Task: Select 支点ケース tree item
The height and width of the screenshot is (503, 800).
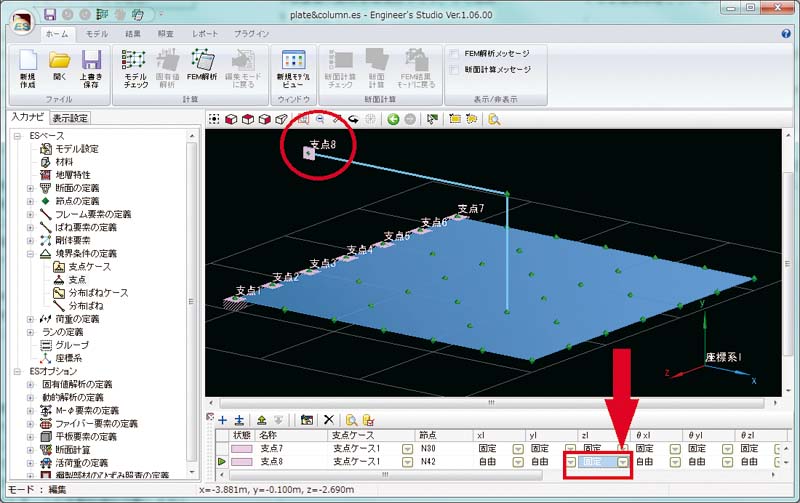Action: point(89,267)
